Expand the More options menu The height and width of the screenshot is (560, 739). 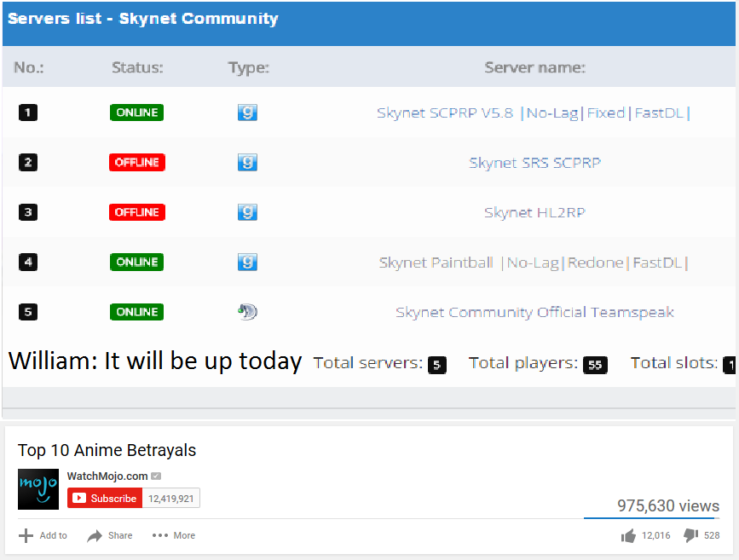tap(174, 535)
